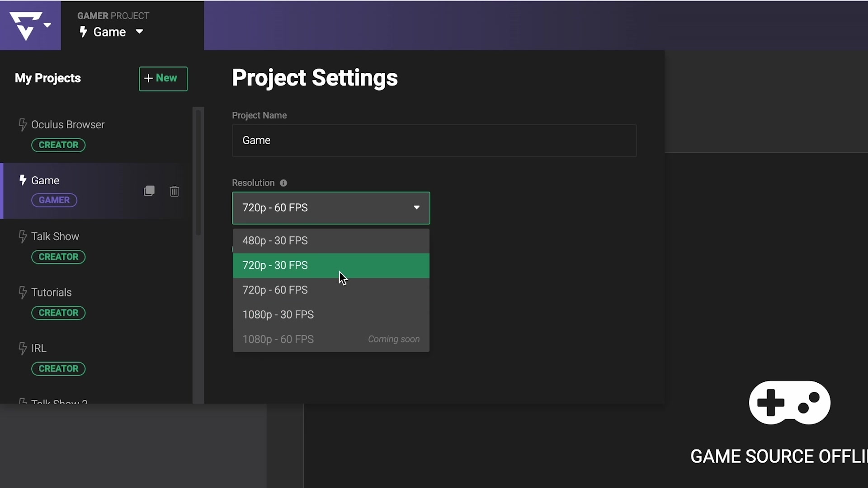Click lightning bolt icon beside Game project
This screenshot has height=488, width=868.
23,180
